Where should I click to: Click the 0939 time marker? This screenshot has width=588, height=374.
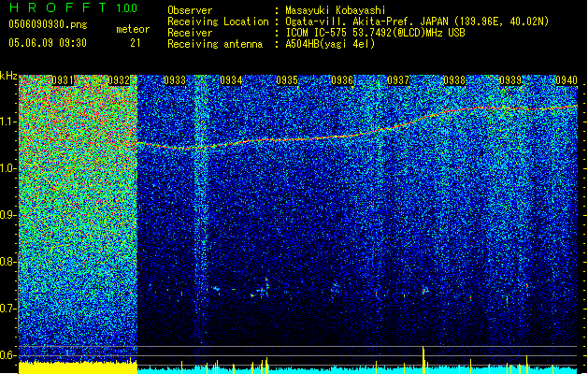click(510, 80)
